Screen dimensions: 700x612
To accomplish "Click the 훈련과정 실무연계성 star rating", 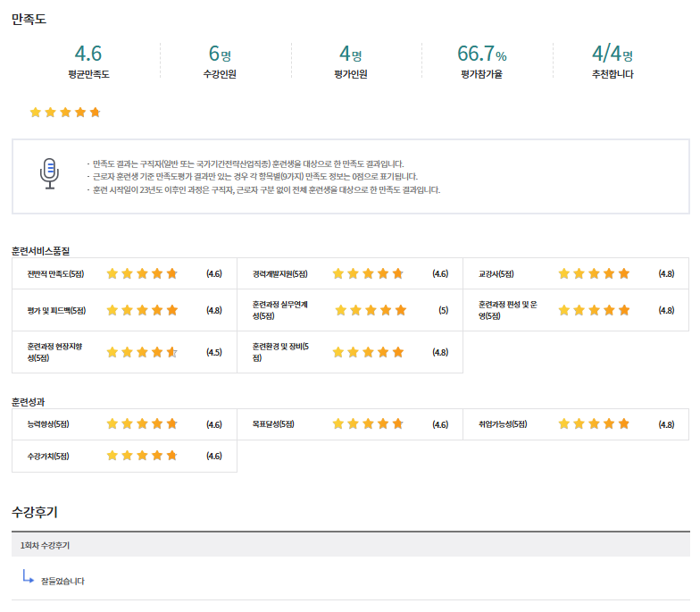I will 370,310.
